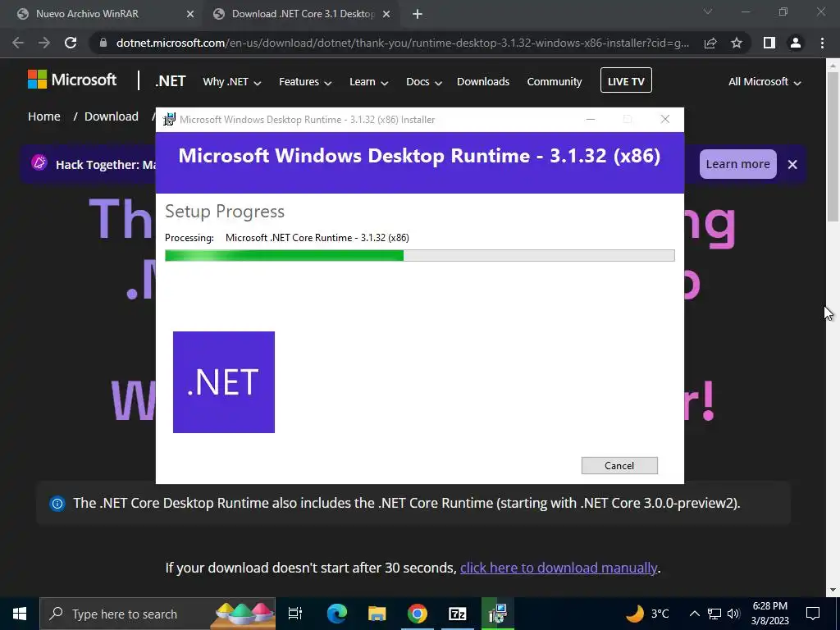
Task: Close the Download .NET Core 3.1 tab
Action: 386,15
